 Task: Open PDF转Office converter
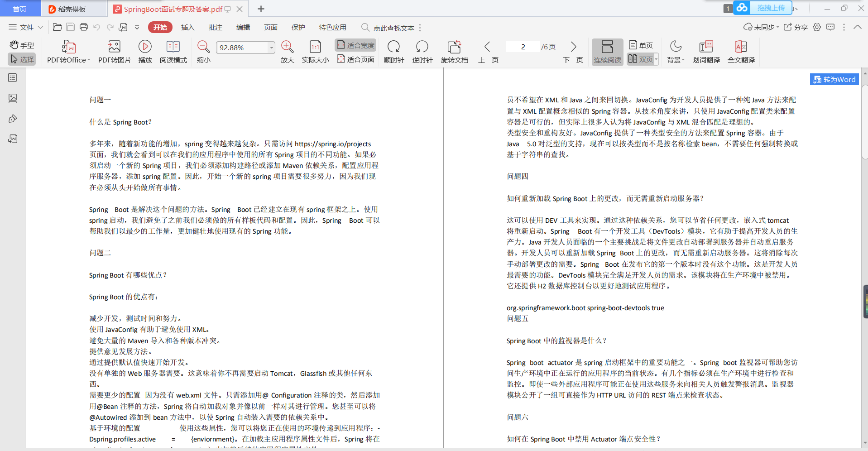pyautogui.click(x=68, y=52)
